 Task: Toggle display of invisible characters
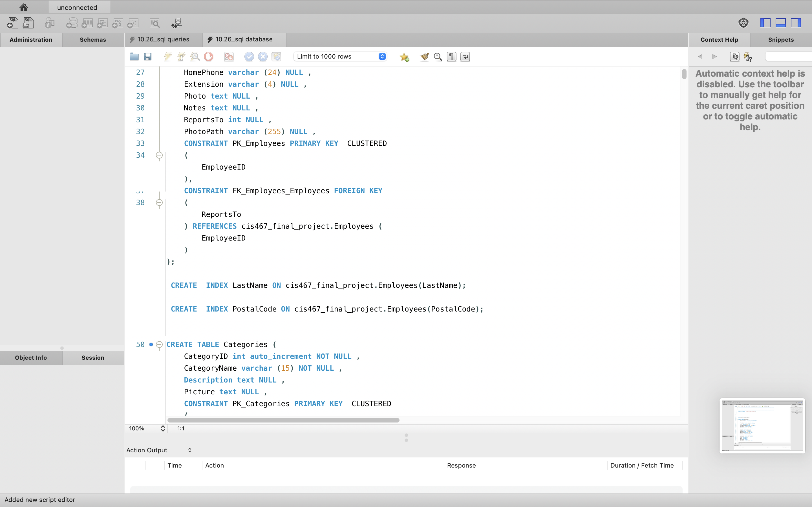click(x=451, y=57)
